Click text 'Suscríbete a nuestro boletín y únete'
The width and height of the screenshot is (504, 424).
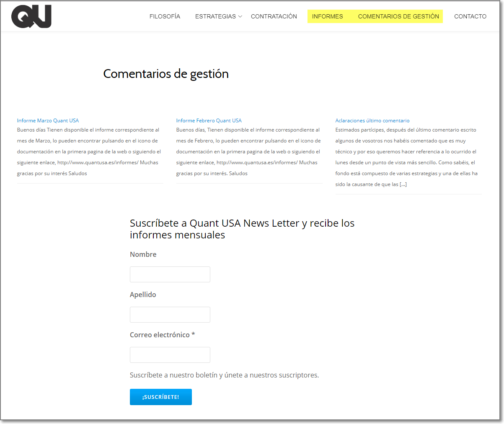pos(187,375)
